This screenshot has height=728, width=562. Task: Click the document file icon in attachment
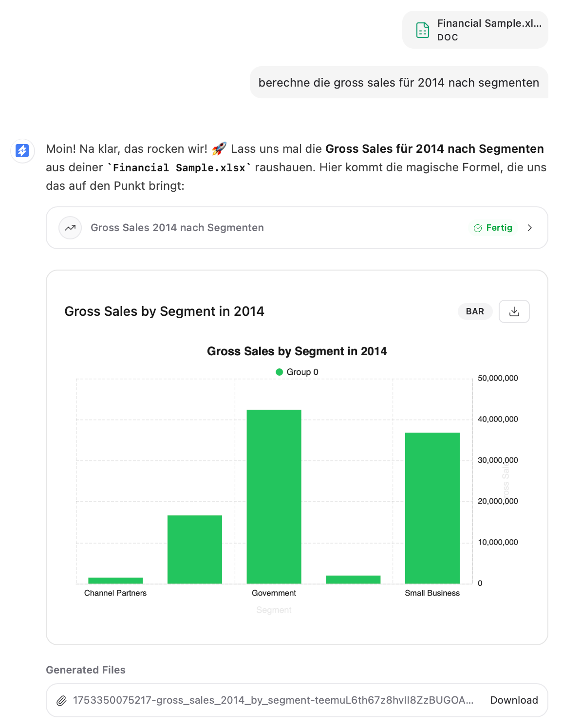click(423, 30)
